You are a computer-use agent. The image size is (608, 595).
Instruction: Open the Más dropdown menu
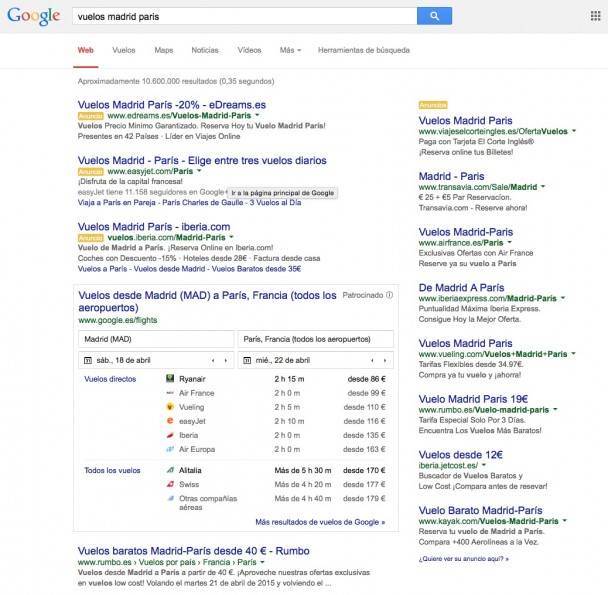[290, 50]
